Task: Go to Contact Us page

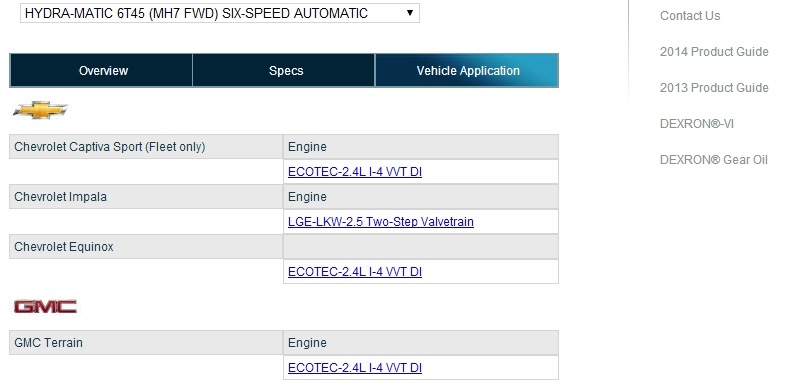Action: (x=690, y=16)
